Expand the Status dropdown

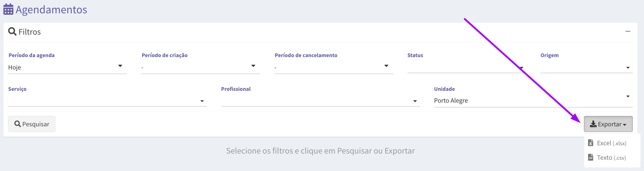coord(467,67)
